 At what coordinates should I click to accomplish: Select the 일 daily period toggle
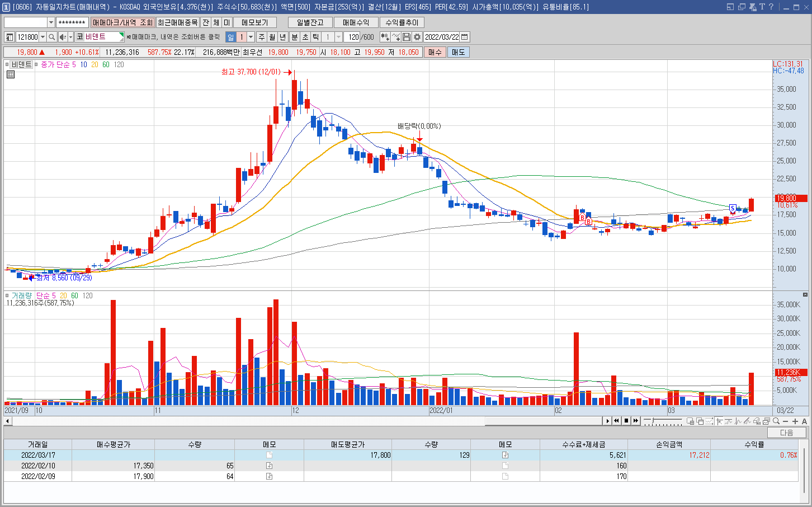pyautogui.click(x=231, y=37)
